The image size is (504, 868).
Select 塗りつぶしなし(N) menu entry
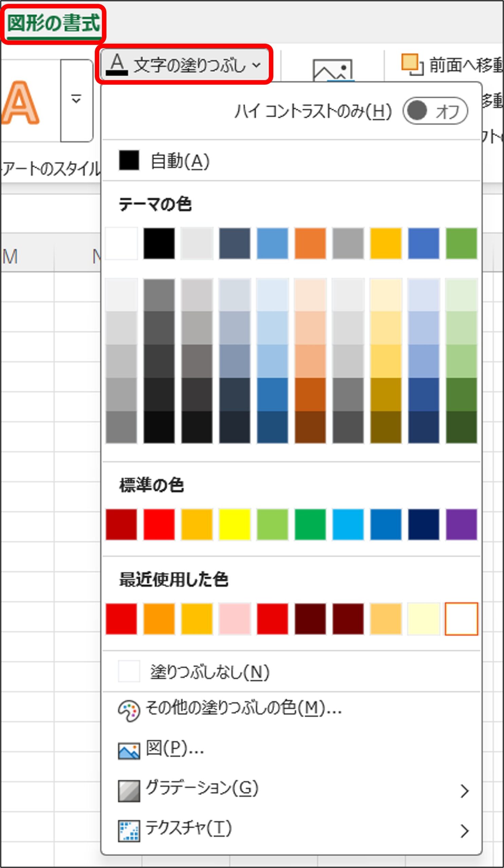click(209, 672)
